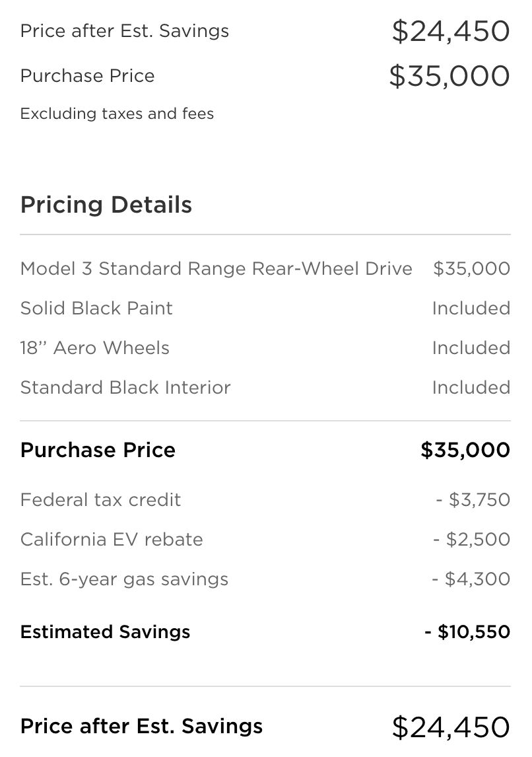The width and height of the screenshot is (532, 757).
Task: Click the Pricing Details heading
Action: [106, 205]
